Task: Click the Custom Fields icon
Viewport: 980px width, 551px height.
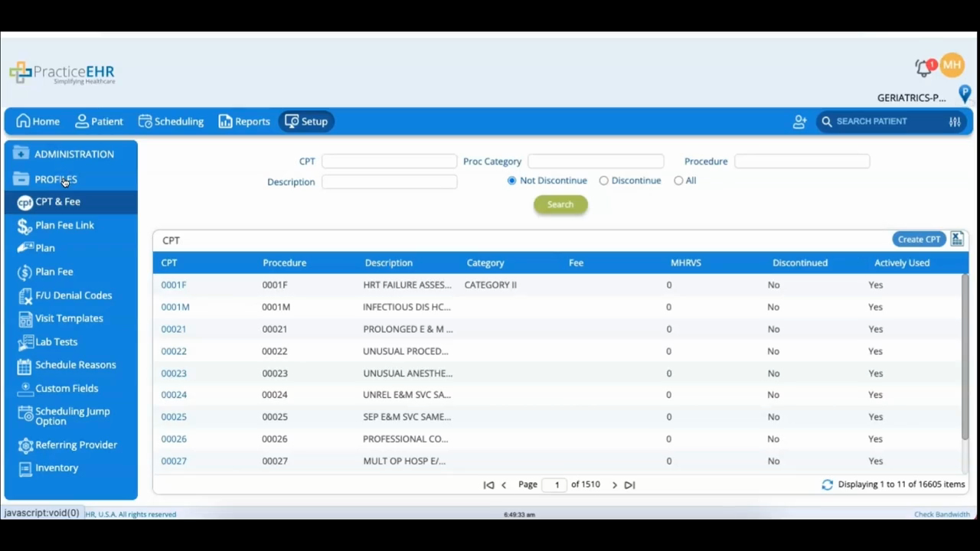Action: pos(24,389)
